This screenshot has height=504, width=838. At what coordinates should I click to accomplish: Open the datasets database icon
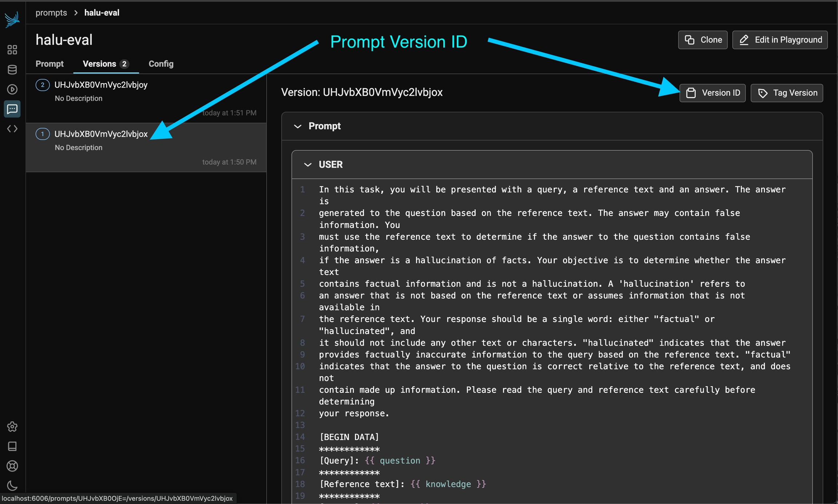[12, 69]
